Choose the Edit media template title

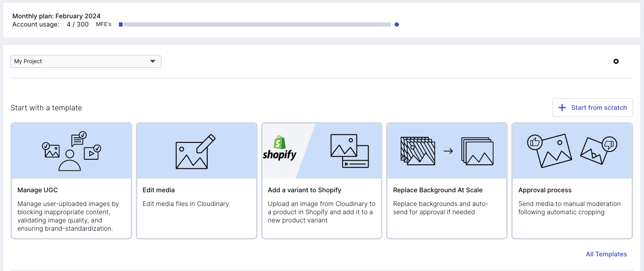[x=159, y=190]
